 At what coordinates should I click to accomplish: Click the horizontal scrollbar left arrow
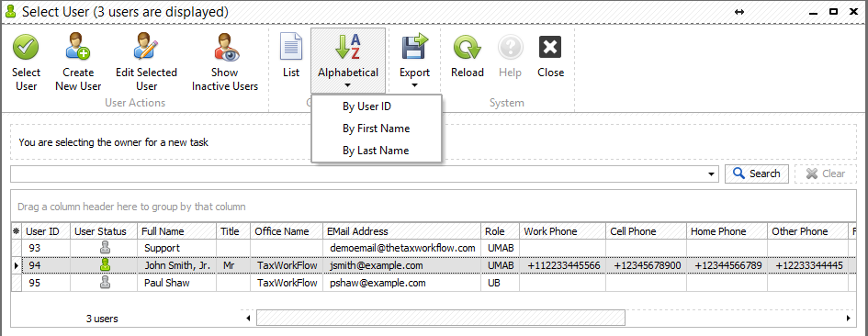248,318
